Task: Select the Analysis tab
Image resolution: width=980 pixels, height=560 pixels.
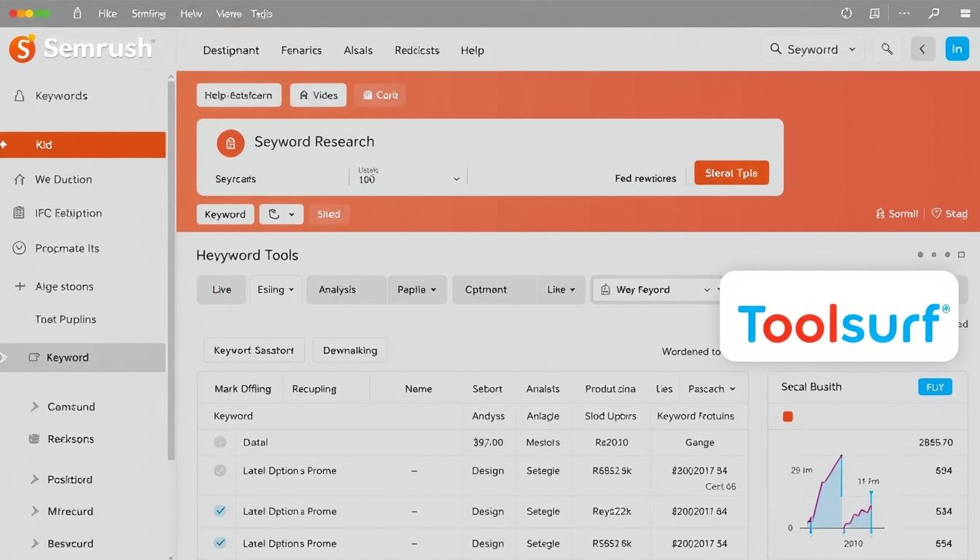Action: [x=346, y=289]
